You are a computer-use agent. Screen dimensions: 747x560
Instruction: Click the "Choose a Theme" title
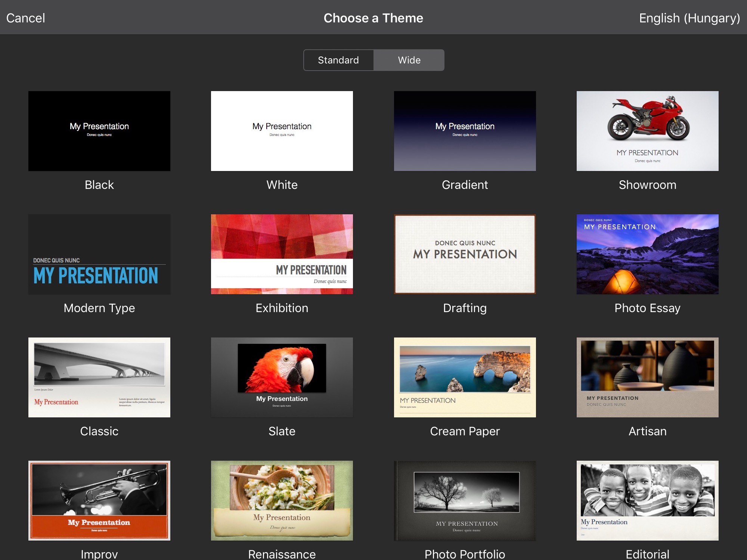(373, 18)
